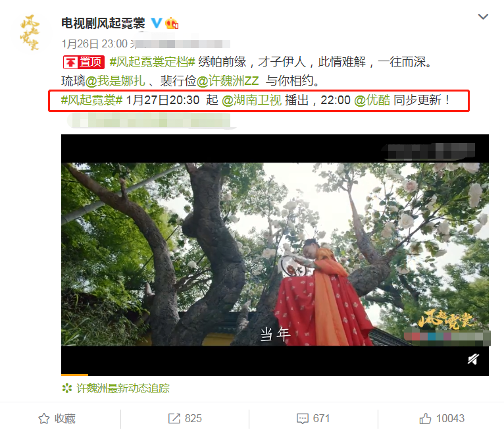Visit mention @许魏洲ZZ
The height and width of the screenshot is (432, 504).
[228, 81]
